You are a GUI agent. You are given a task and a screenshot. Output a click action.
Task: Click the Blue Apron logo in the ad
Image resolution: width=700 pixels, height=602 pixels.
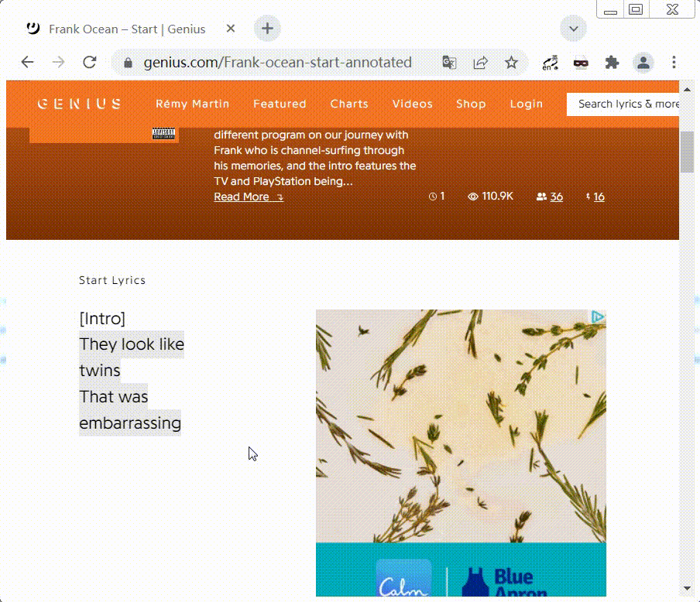click(505, 582)
